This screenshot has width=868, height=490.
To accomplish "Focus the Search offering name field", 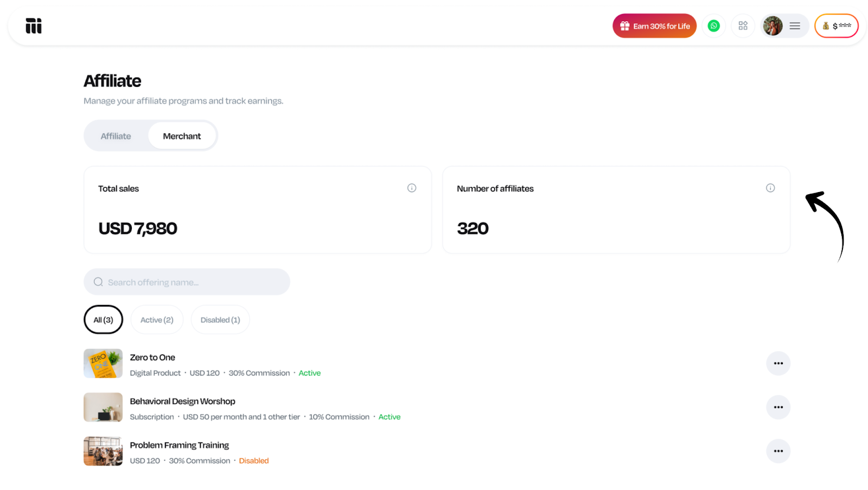I will [195, 282].
